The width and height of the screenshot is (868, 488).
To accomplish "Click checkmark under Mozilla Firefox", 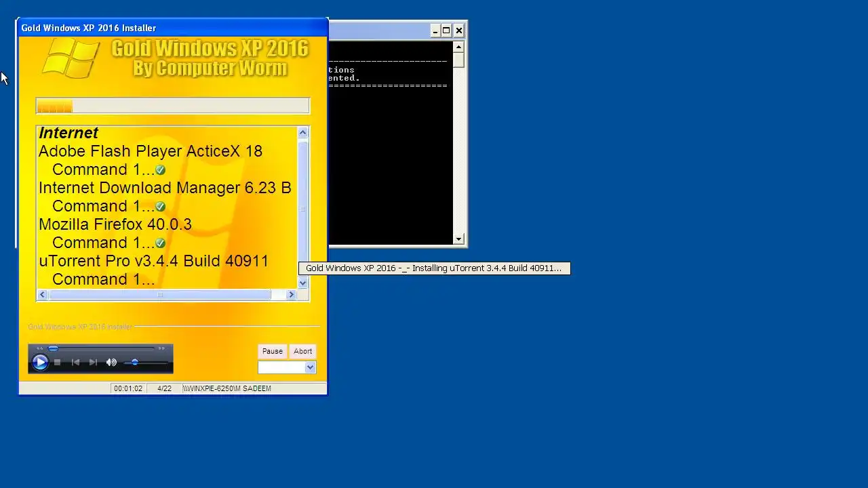I will click(160, 243).
